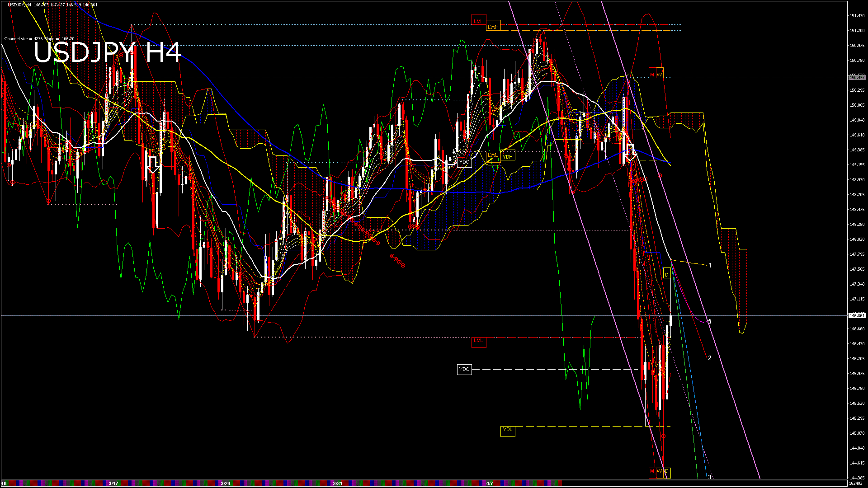Click the red circle marker below latest low

663,436
